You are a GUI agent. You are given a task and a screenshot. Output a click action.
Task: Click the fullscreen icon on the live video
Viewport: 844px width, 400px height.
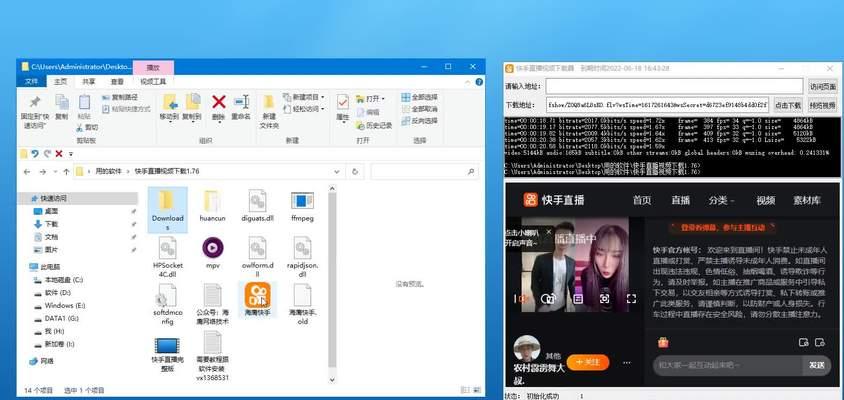(631, 299)
